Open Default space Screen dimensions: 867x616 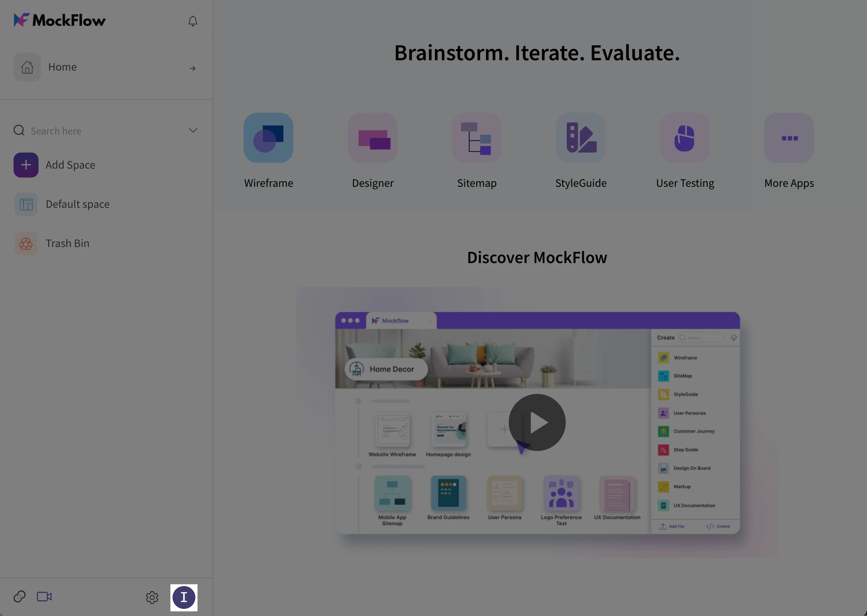pyautogui.click(x=78, y=204)
